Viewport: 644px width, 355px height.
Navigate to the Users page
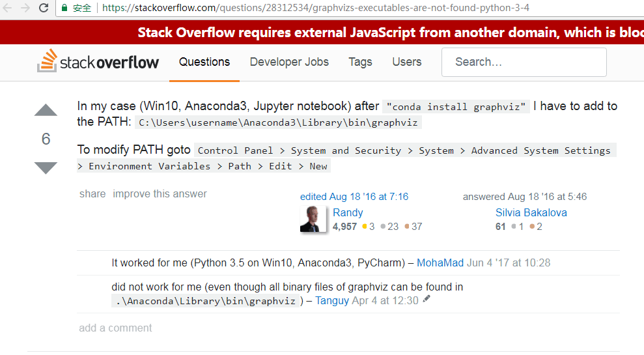(x=407, y=62)
